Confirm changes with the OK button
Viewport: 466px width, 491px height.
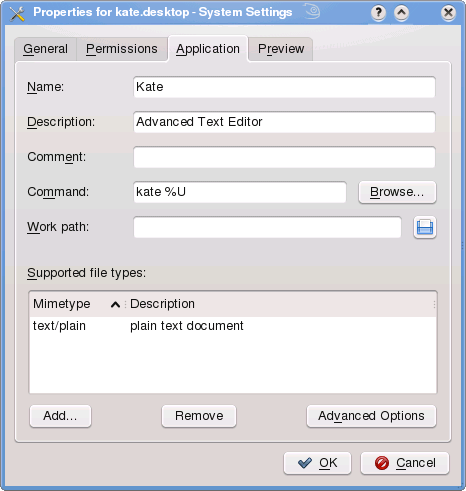[317, 463]
